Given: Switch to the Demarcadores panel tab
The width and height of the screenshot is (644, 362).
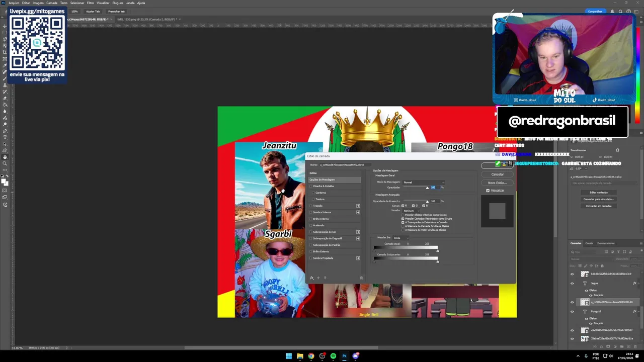Looking at the screenshot, I should click(606, 243).
